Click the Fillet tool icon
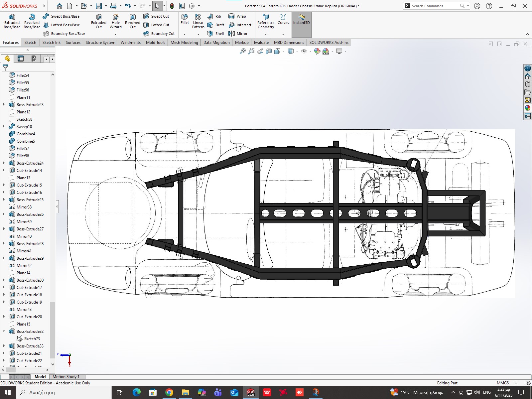This screenshot has width=532, height=399. (185, 17)
